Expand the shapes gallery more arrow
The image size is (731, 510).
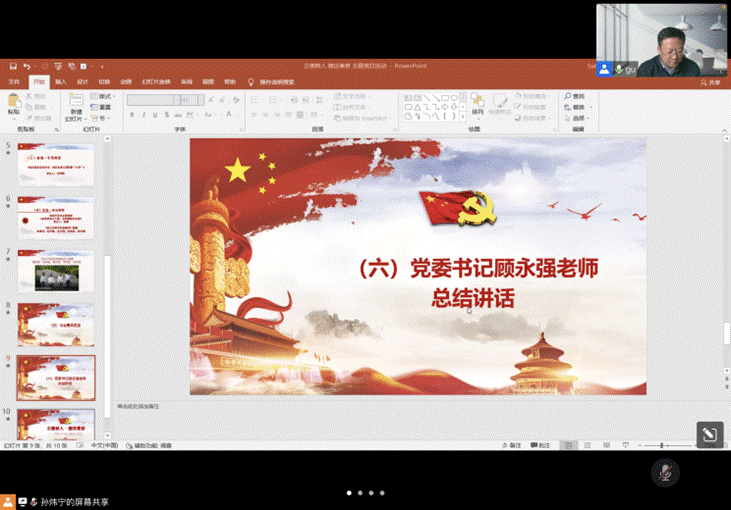(463, 117)
